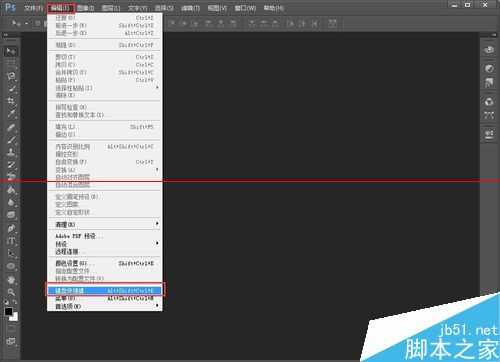Image resolution: width=500 pixels, height=362 pixels.
Task: Expand the right panel dock double-arrow
Action: (x=493, y=35)
